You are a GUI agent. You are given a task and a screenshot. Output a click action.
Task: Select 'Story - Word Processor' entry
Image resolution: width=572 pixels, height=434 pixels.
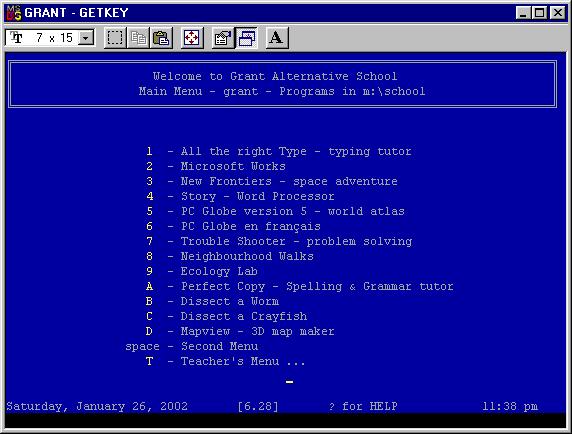(x=240, y=196)
